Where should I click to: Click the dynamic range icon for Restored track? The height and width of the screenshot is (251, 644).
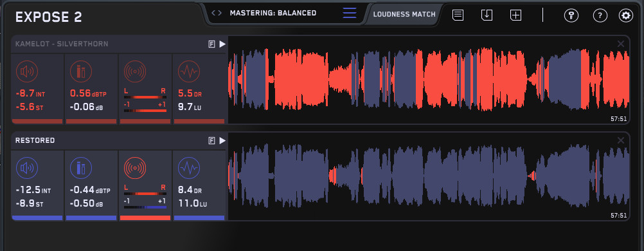(x=189, y=168)
